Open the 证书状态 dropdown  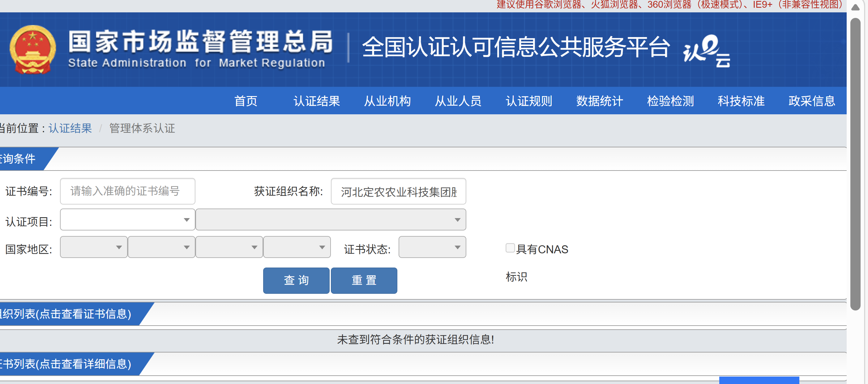(x=432, y=247)
